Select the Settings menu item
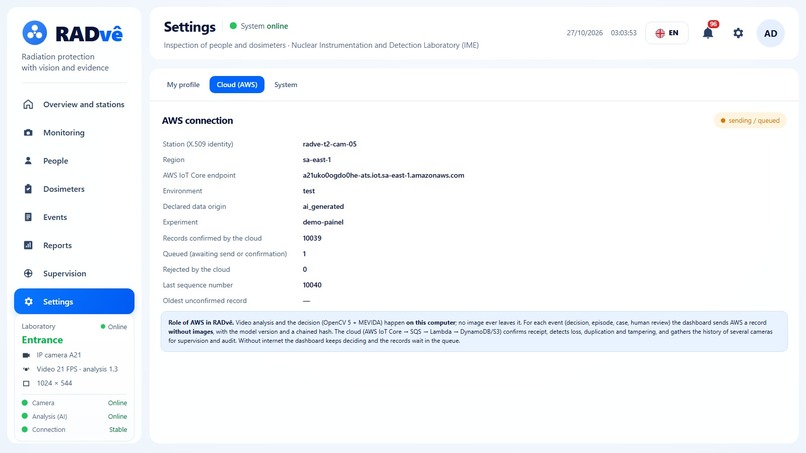The height and width of the screenshot is (453, 806). click(x=74, y=301)
